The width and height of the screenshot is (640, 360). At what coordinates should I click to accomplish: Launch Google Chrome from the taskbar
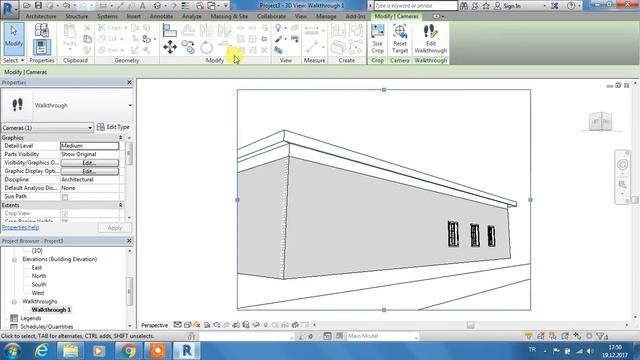(128, 351)
